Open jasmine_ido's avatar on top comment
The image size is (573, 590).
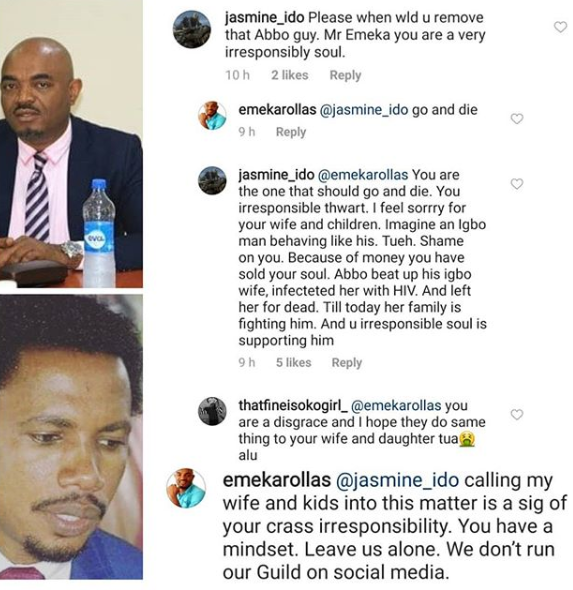tap(192, 29)
